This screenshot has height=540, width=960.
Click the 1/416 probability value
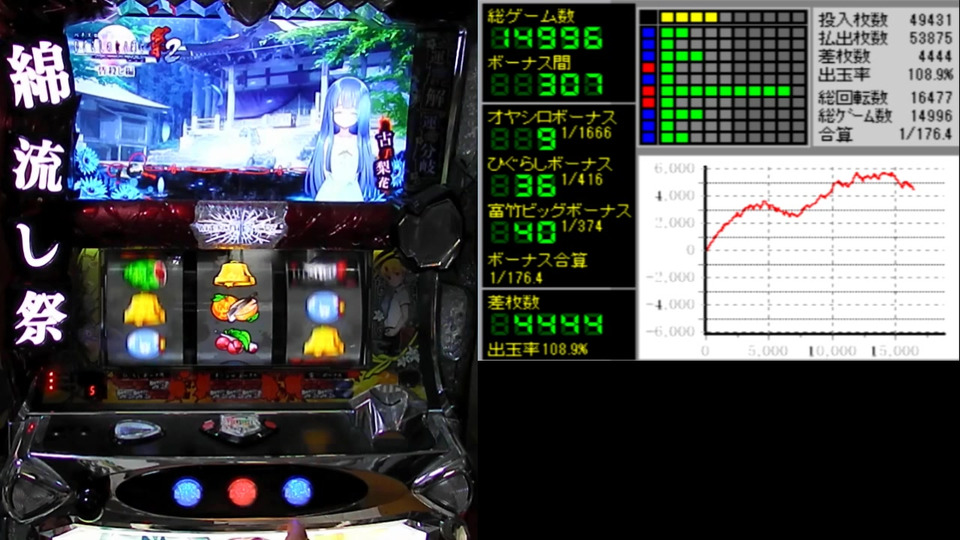[x=582, y=179]
